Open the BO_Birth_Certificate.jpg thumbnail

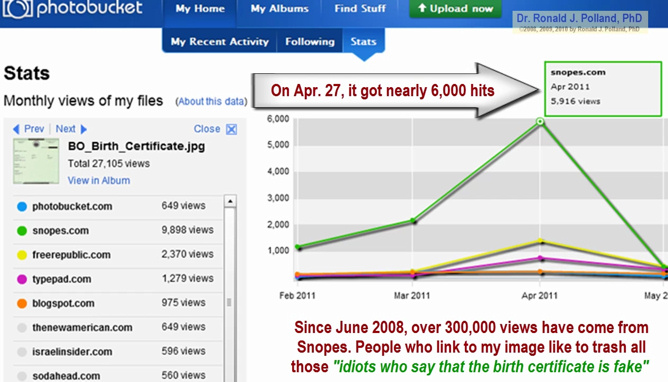point(36,161)
